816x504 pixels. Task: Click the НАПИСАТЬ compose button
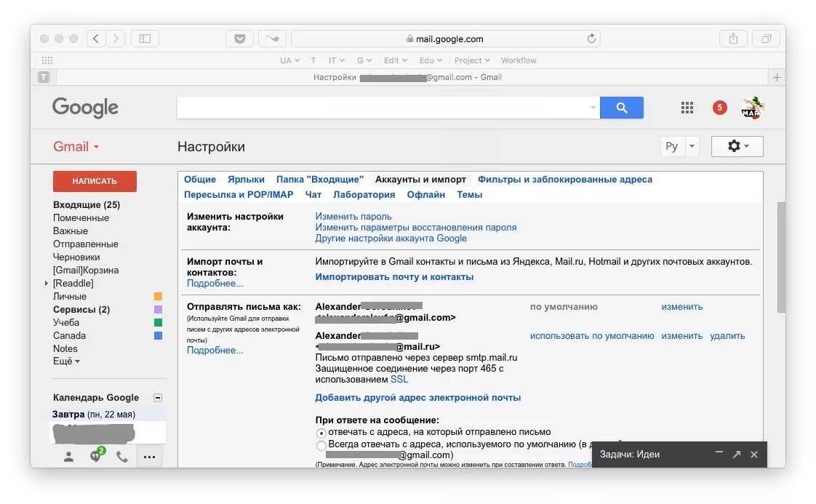[95, 181]
